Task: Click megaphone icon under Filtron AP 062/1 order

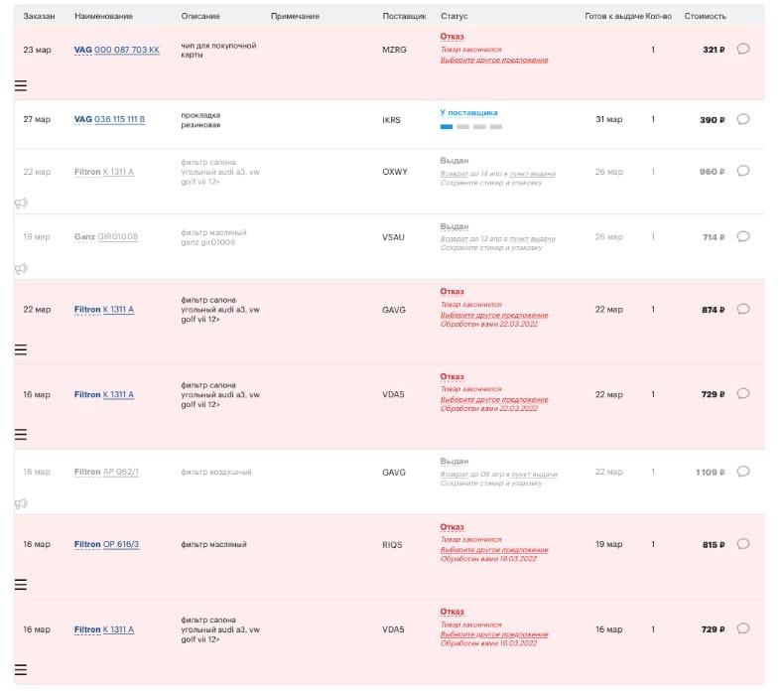Action: [21, 504]
